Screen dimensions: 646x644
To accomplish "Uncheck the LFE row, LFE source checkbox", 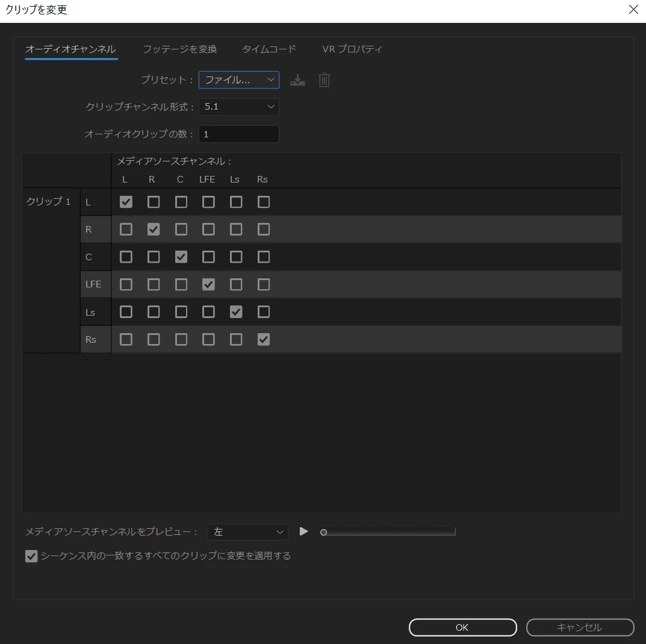I will (x=208, y=284).
